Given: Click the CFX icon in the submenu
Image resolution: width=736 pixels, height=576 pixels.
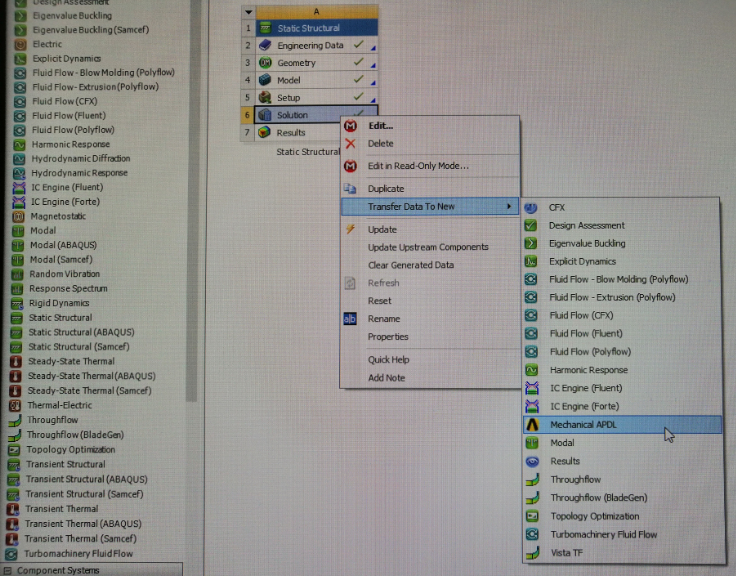Looking at the screenshot, I should pyautogui.click(x=530, y=207).
